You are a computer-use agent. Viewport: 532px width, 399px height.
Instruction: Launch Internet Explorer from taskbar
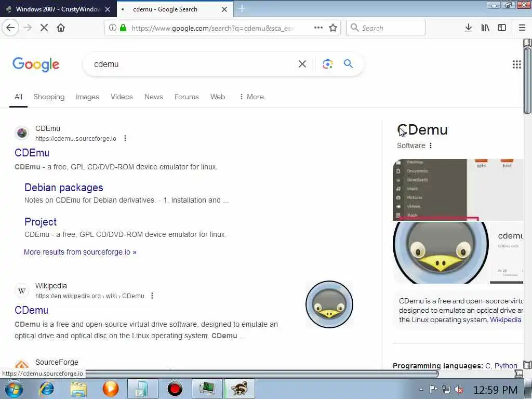coord(46,389)
